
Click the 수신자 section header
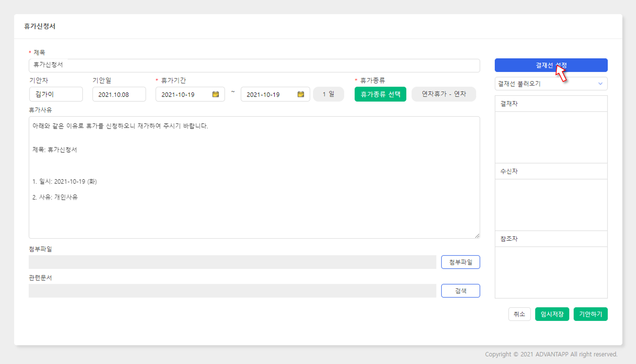pos(551,171)
